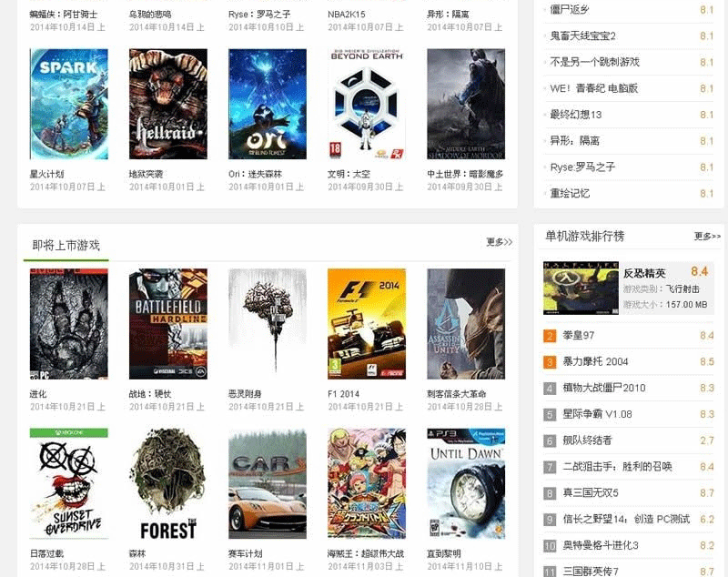Viewport: 728px width, 577px height.
Task: Open the 刺客信条大革命 title link
Action: 457,394
